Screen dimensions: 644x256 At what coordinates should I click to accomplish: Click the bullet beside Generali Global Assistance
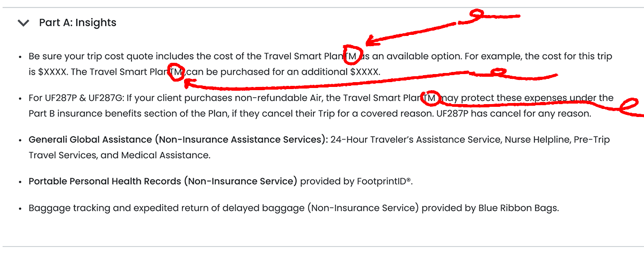click(x=20, y=140)
